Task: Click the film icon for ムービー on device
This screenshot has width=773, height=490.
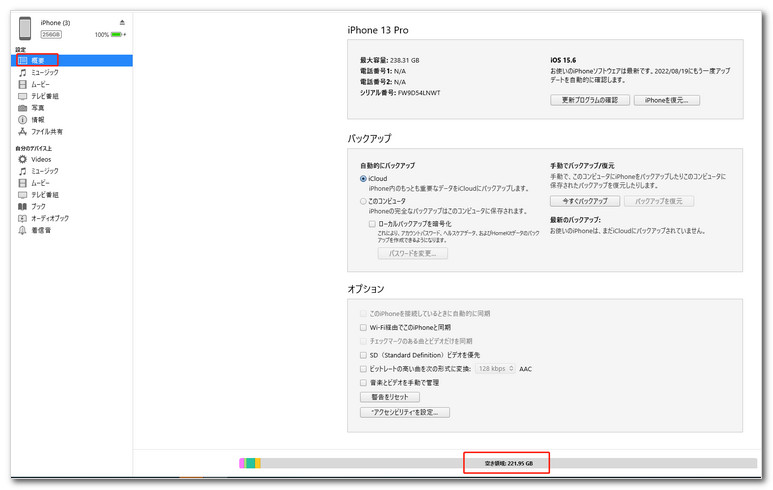Action: coord(22,183)
